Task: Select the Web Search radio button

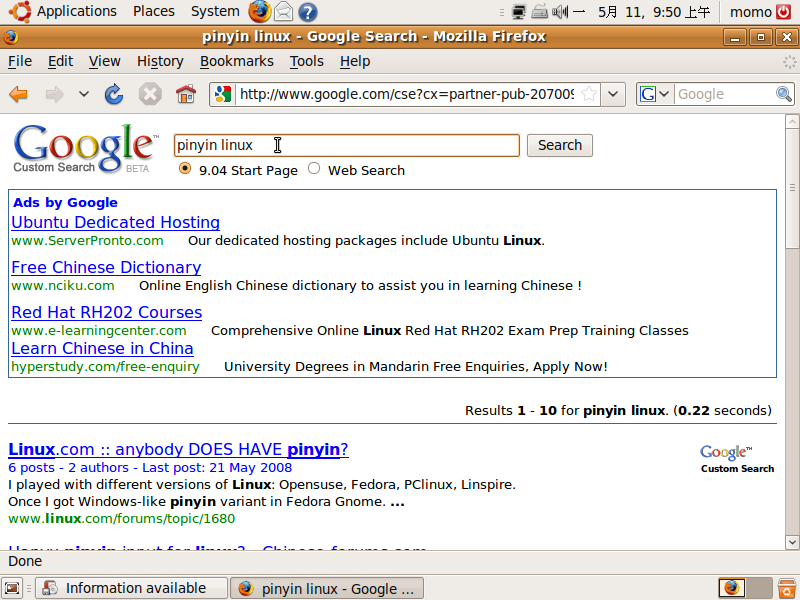Action: coord(314,169)
